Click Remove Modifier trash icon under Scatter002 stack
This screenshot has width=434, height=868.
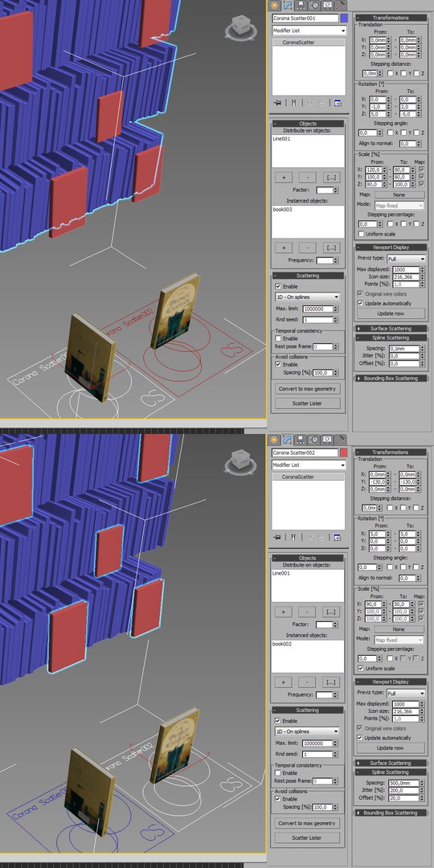321,537
